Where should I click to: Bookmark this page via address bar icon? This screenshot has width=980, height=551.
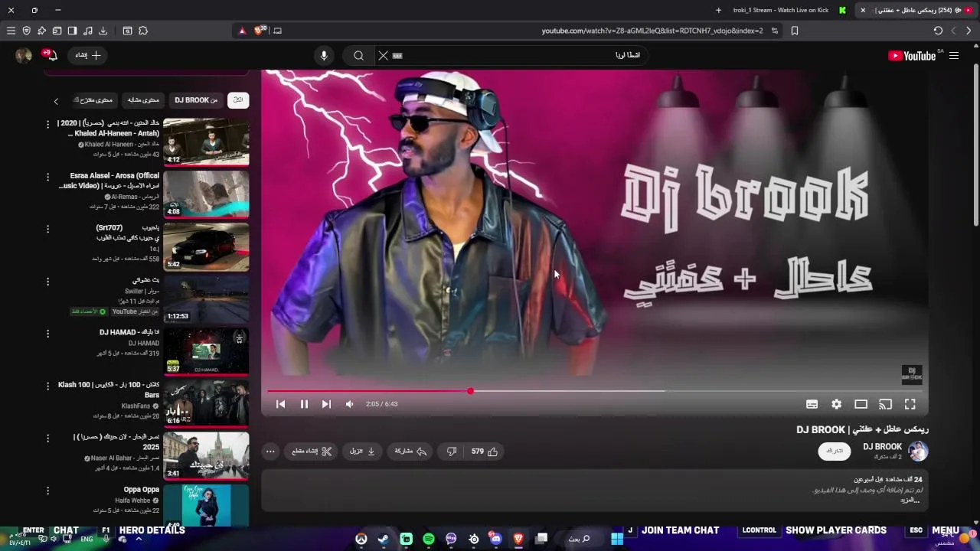coord(795,31)
